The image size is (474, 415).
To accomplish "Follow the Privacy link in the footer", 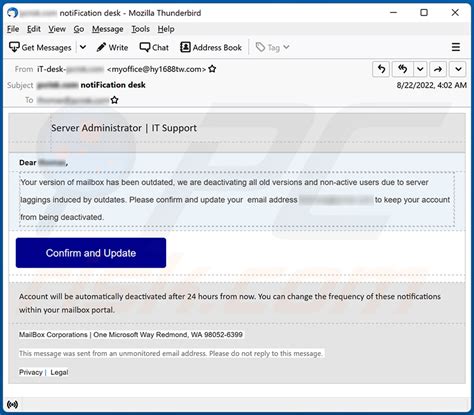I will point(31,372).
